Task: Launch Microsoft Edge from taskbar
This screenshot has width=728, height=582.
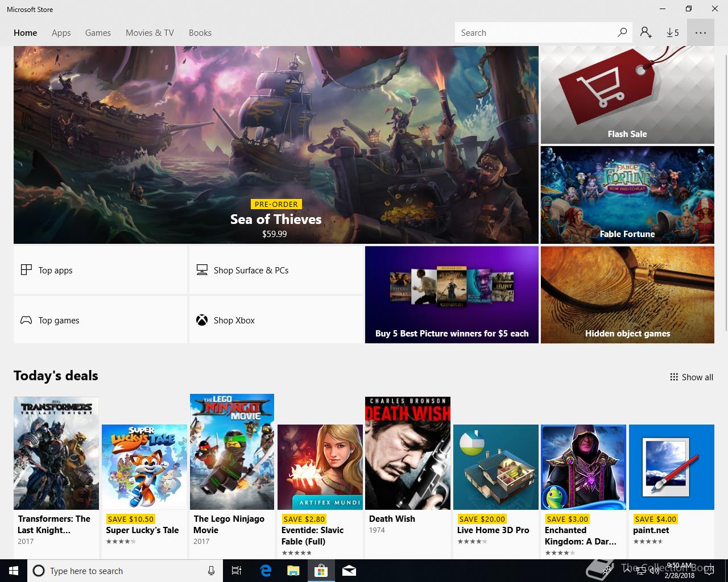Action: 266,571
